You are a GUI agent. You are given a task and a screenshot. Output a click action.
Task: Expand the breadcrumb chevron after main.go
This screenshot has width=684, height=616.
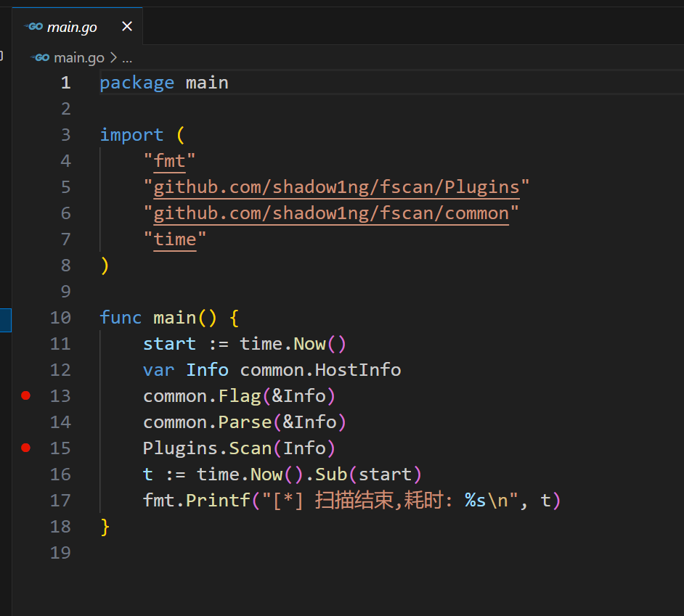(x=113, y=57)
